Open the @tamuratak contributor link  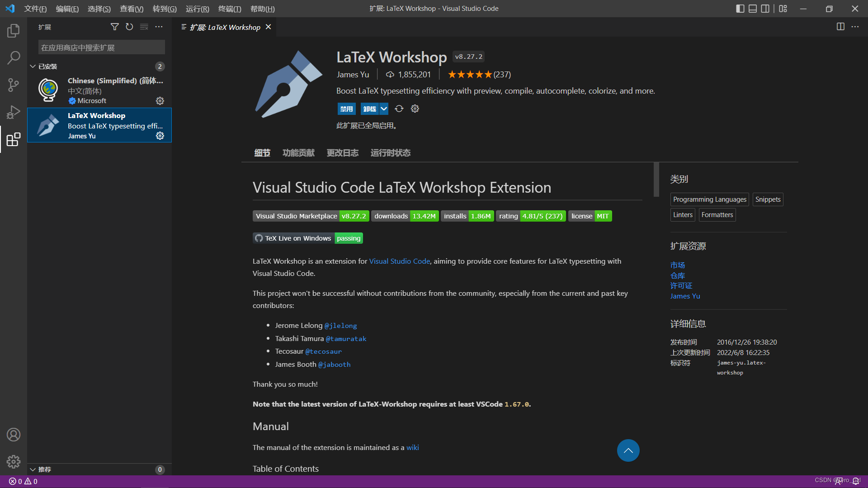pyautogui.click(x=346, y=339)
